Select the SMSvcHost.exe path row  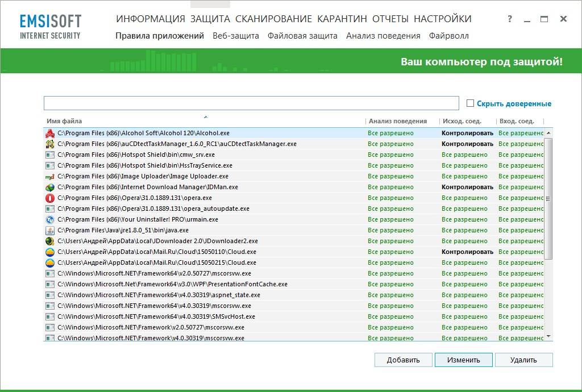(x=156, y=316)
